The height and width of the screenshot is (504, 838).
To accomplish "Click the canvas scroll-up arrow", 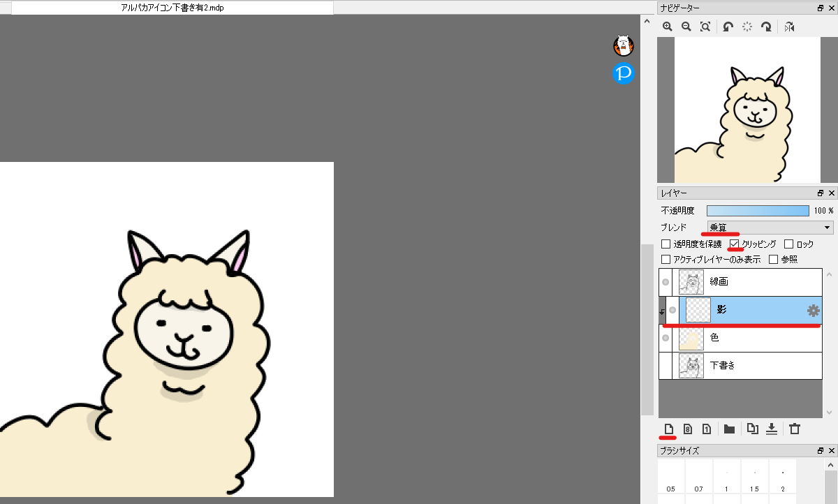I will click(647, 23).
